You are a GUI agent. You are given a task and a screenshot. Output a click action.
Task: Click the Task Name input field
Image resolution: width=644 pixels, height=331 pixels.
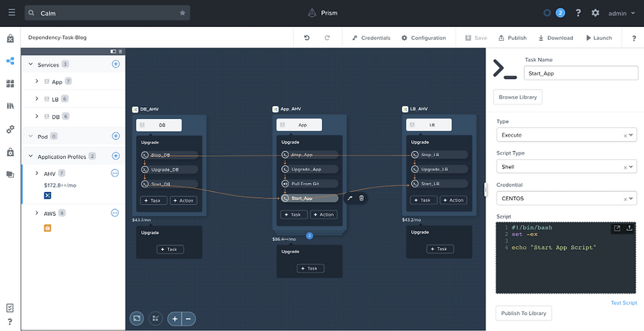tap(581, 73)
